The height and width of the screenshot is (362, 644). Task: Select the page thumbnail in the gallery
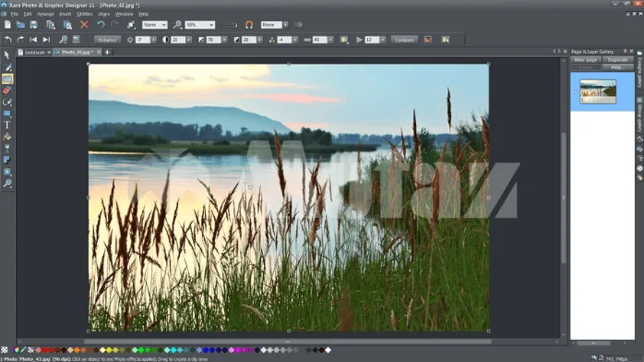[598, 91]
